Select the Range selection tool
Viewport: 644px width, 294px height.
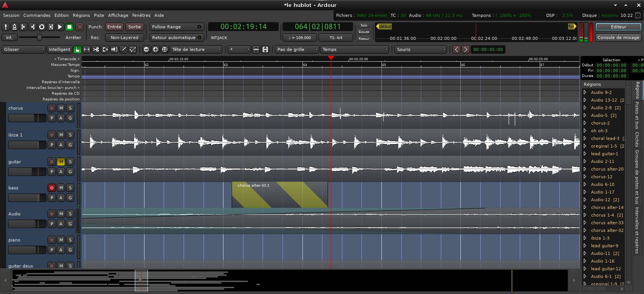coord(87,49)
